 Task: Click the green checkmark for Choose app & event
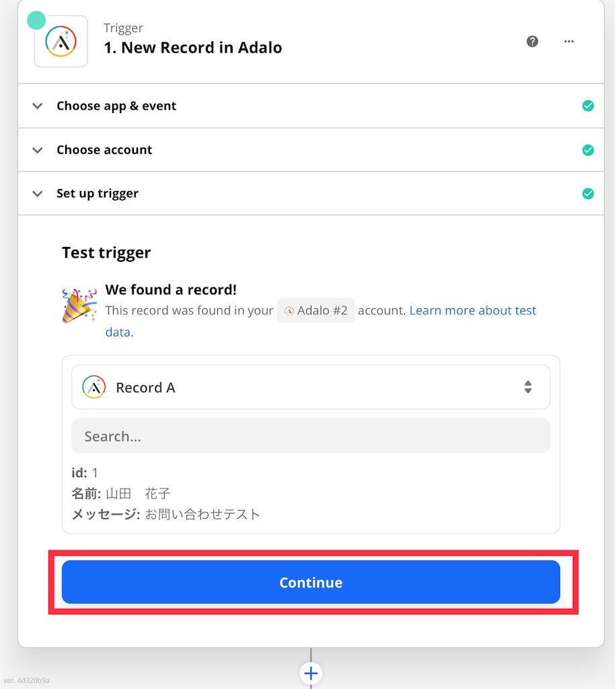[588, 106]
